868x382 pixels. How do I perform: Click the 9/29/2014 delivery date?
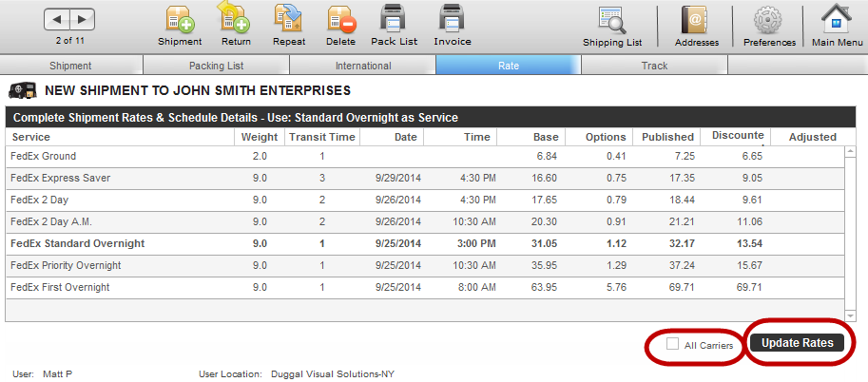[x=398, y=179]
